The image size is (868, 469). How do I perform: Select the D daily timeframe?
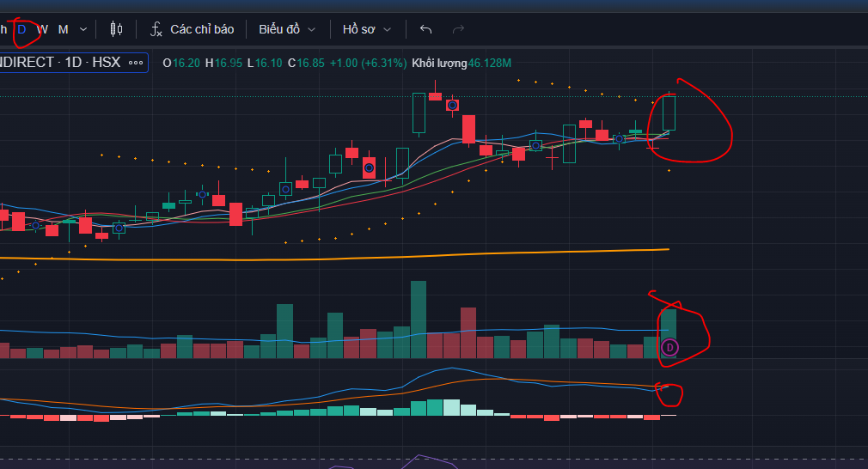pyautogui.click(x=21, y=29)
